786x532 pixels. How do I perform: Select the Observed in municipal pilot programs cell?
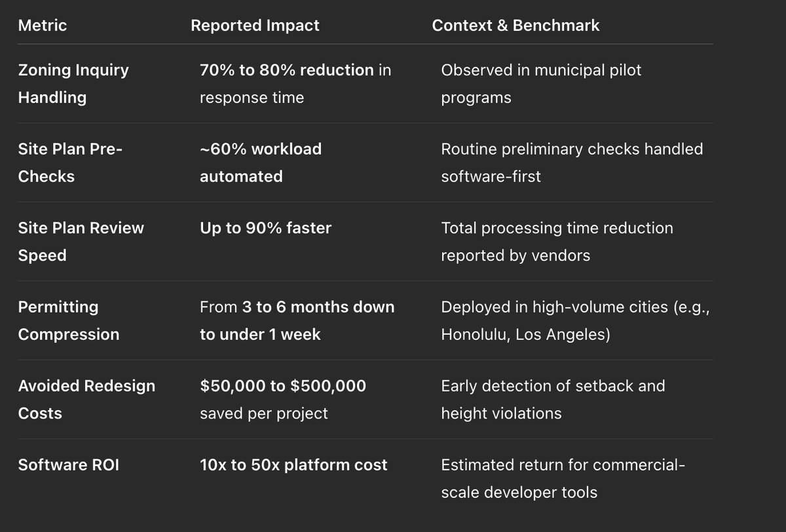[x=541, y=84]
